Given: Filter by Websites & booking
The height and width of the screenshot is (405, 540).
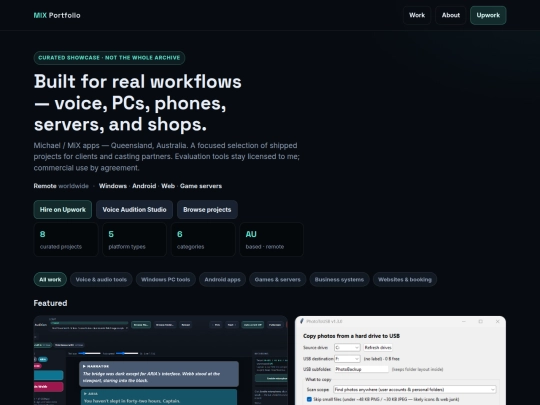Looking at the screenshot, I should [x=405, y=279].
